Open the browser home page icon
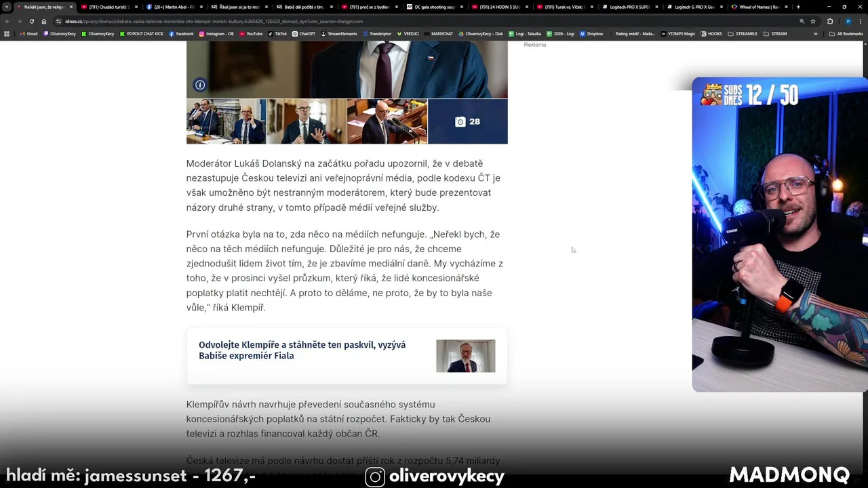This screenshot has height=488, width=868. click(44, 21)
